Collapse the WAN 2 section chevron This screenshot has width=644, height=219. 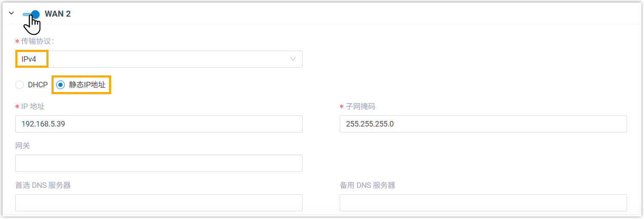11,13
